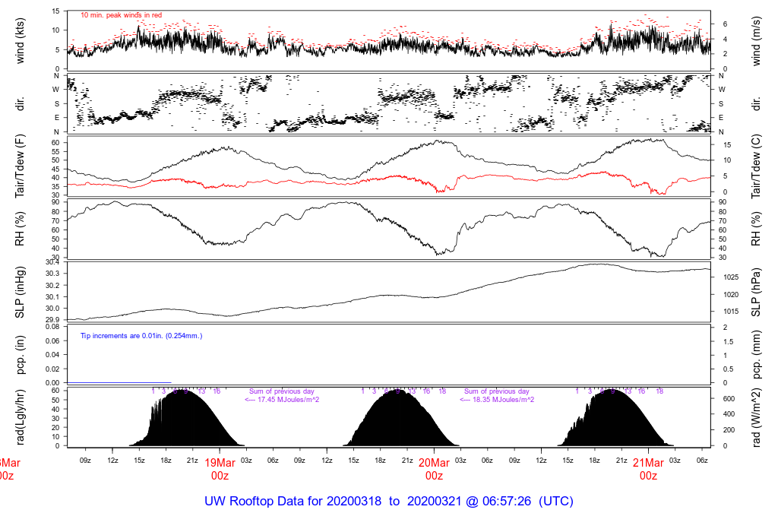778x532 pixels.
Task: Select the "Tair/Tdew (F)" axis label
Action: point(20,166)
